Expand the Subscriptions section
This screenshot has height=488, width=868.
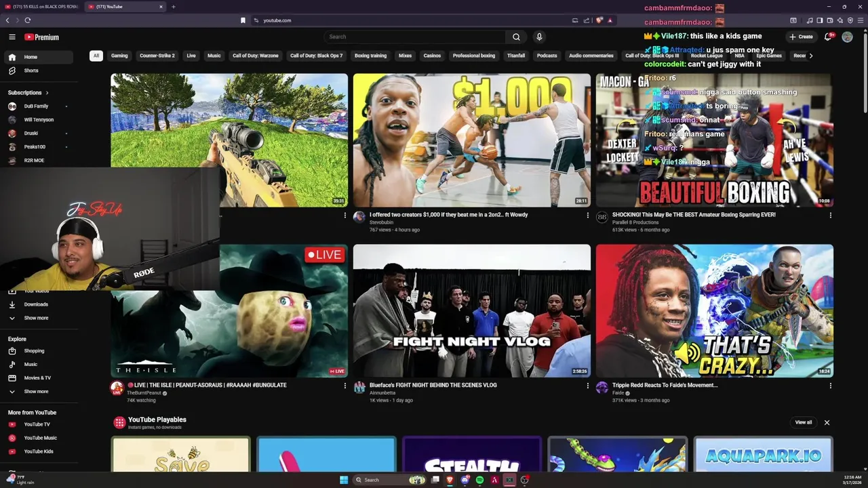(x=28, y=92)
